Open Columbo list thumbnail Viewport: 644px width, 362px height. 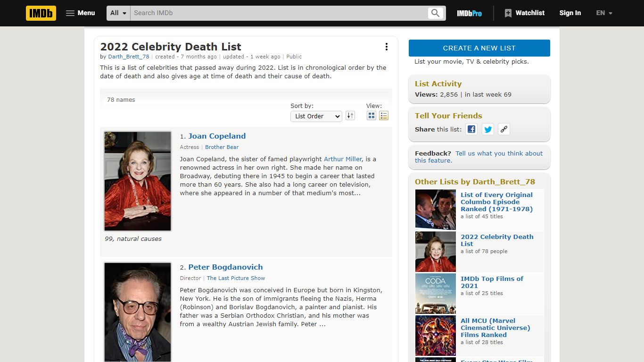pyautogui.click(x=436, y=210)
